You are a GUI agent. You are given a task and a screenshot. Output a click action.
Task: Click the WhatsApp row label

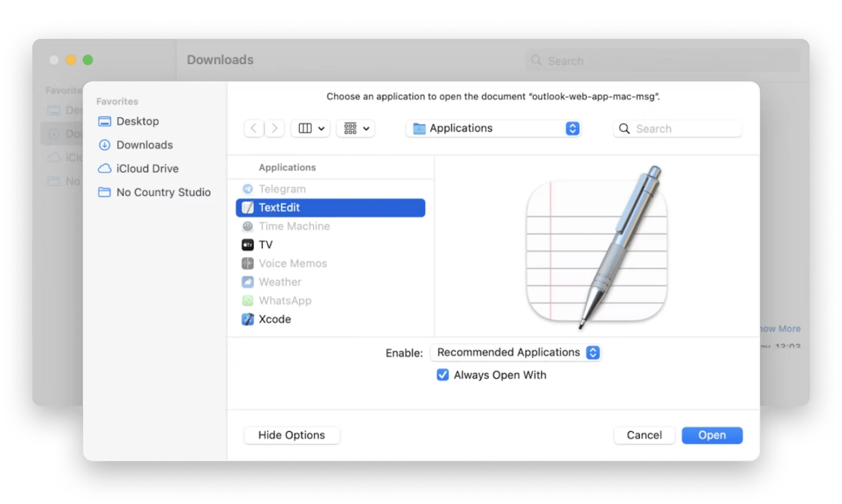click(285, 301)
